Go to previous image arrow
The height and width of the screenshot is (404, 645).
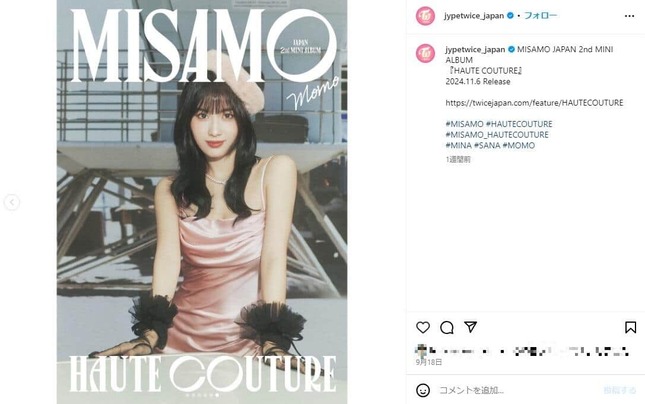click(12, 202)
